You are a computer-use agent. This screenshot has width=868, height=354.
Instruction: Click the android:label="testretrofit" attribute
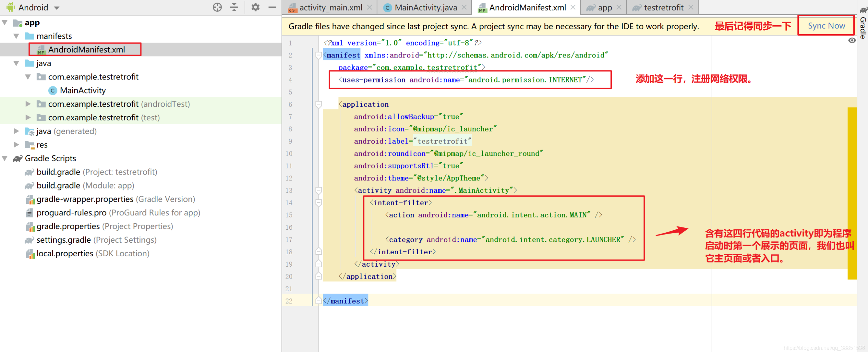point(412,141)
